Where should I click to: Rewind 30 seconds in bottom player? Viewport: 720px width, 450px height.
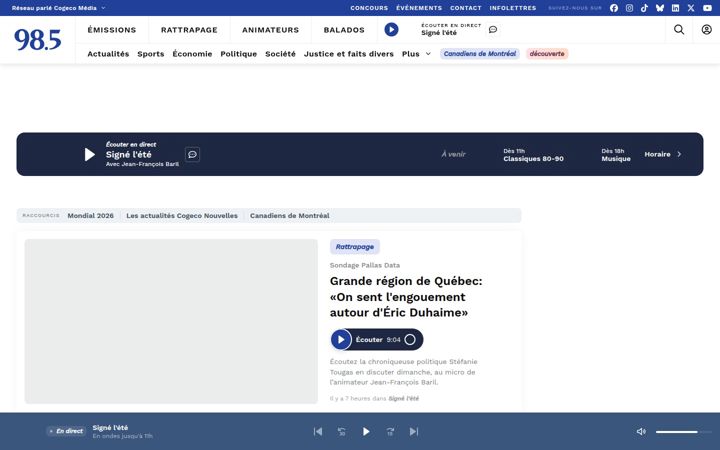tap(342, 431)
